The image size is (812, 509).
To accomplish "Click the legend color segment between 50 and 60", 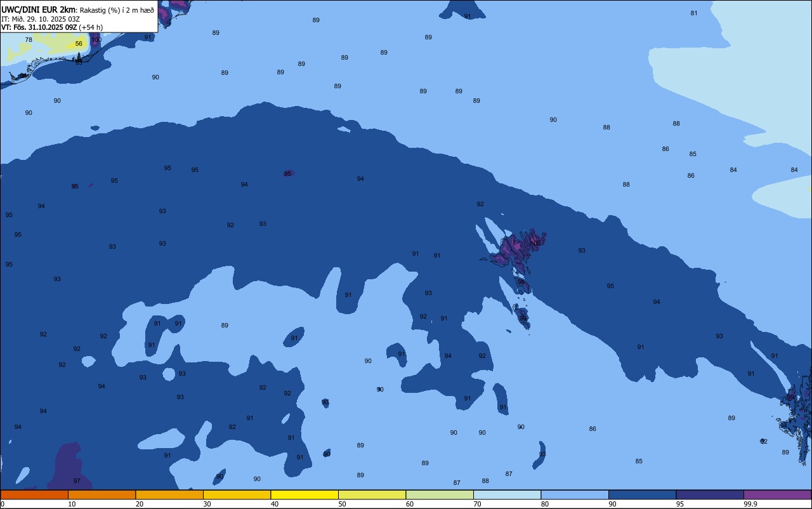I will point(372,494).
